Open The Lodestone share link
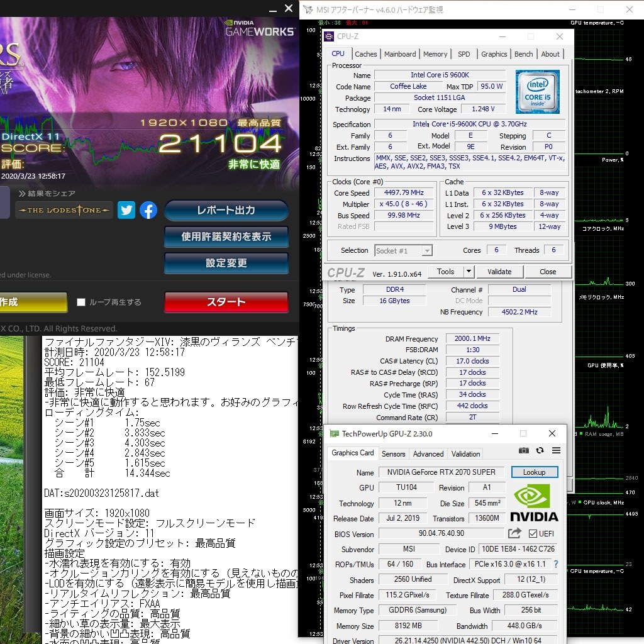The width and height of the screenshot is (644, 644). 64,210
